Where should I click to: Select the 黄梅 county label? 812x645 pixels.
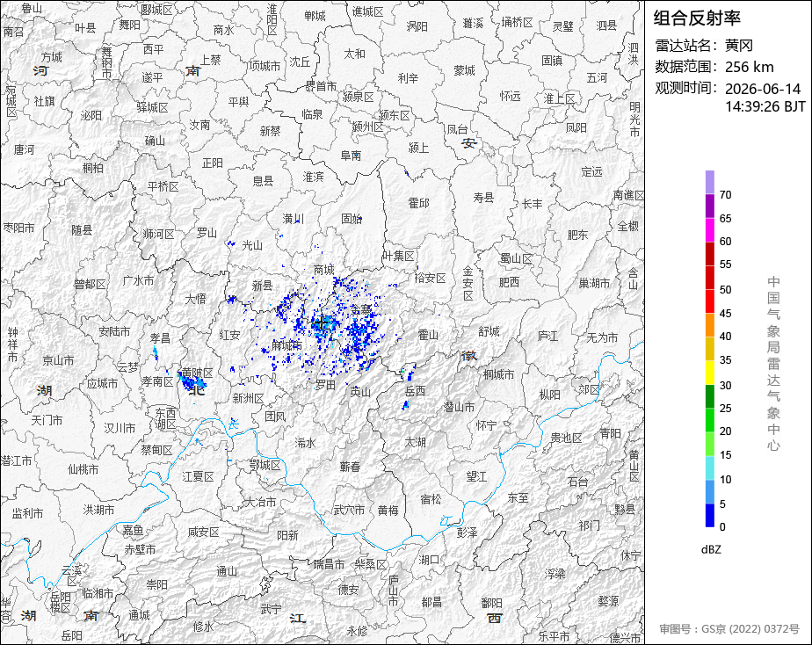coord(388,510)
